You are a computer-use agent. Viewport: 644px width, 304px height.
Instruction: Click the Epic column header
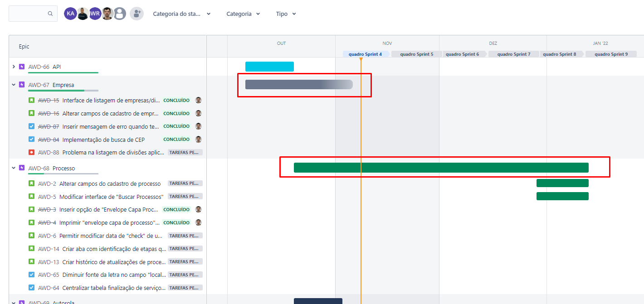(24, 47)
